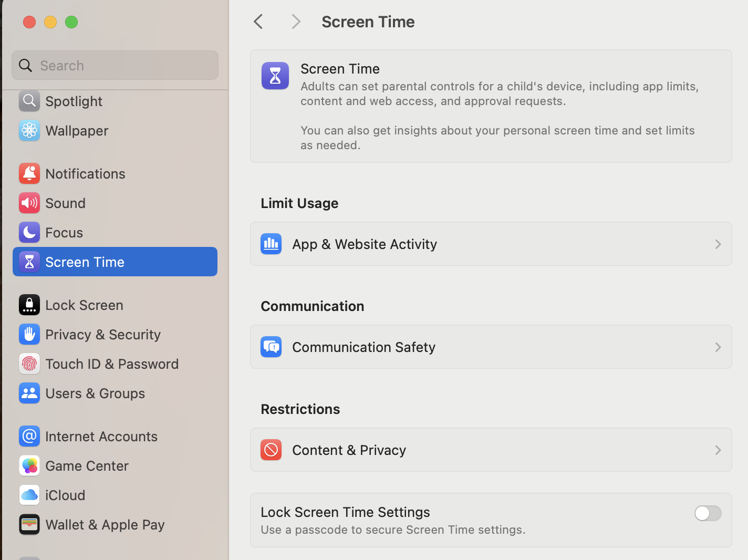Open Communication Safety row label
748x560 pixels.
(363, 347)
